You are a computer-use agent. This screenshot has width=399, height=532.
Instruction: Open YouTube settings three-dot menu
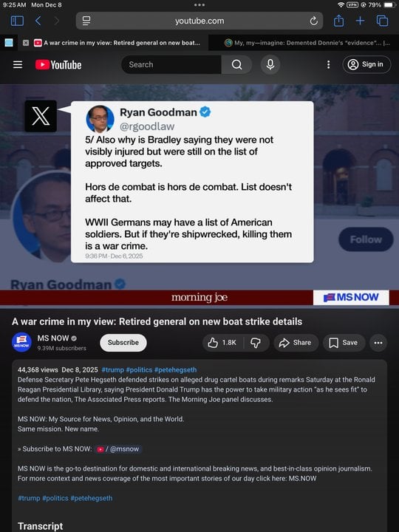328,64
